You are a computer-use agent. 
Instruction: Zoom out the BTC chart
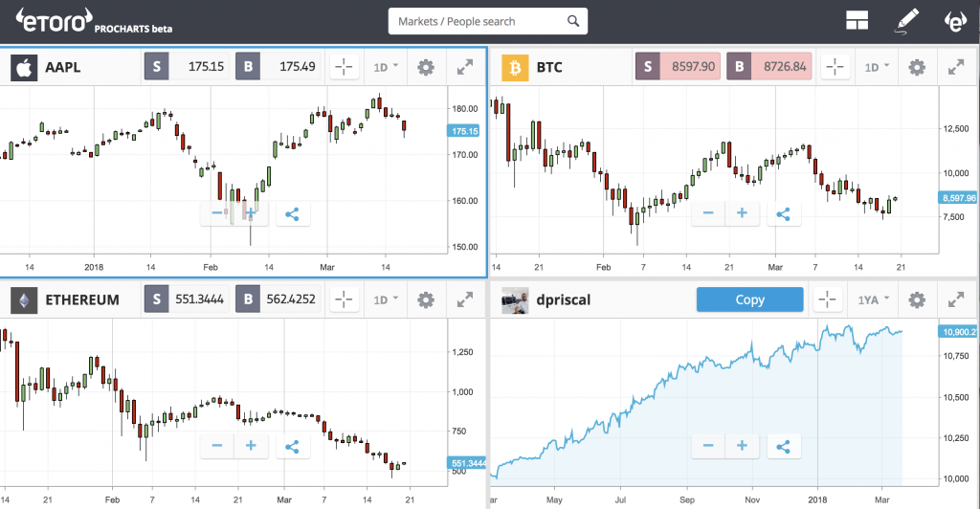(x=708, y=213)
